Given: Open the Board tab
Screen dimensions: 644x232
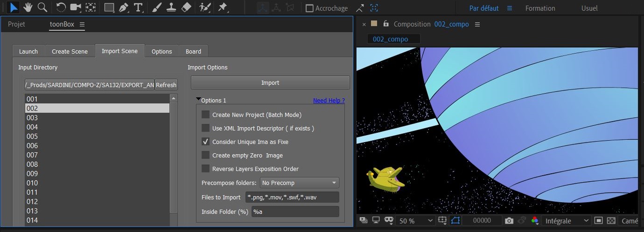Looking at the screenshot, I should click(x=193, y=51).
